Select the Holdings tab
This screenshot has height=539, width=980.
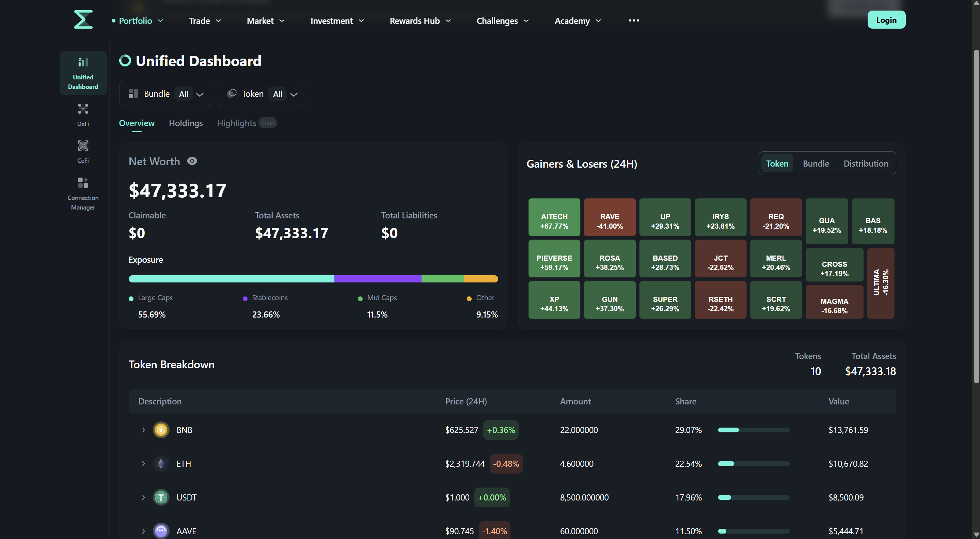tap(186, 123)
